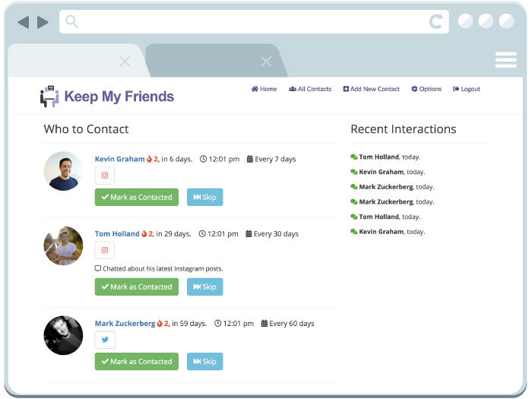Open Mark Zuckerberg's contact name link
532x399 pixels.
125,324
